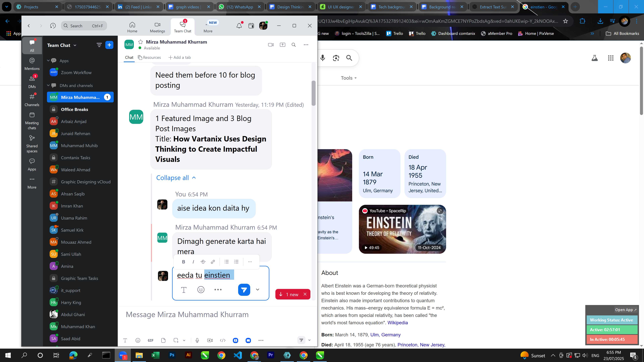Play the Einstein Theory of Relativity video thumbnail
644x362 pixels.
[402, 229]
